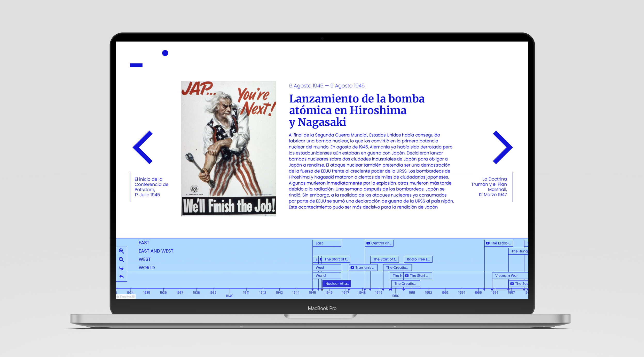Select the EAST AND WEST group label
644x357 pixels.
point(156,251)
